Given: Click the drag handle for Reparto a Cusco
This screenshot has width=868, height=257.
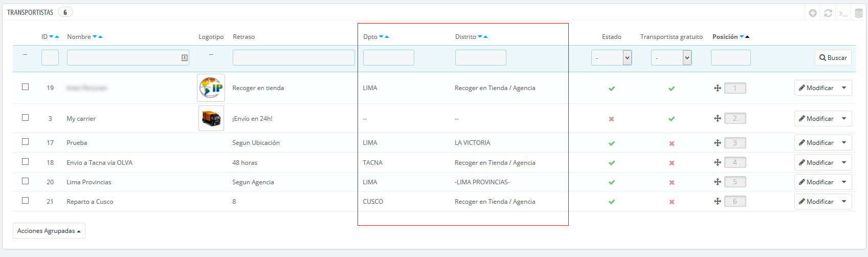Looking at the screenshot, I should click(x=717, y=202).
